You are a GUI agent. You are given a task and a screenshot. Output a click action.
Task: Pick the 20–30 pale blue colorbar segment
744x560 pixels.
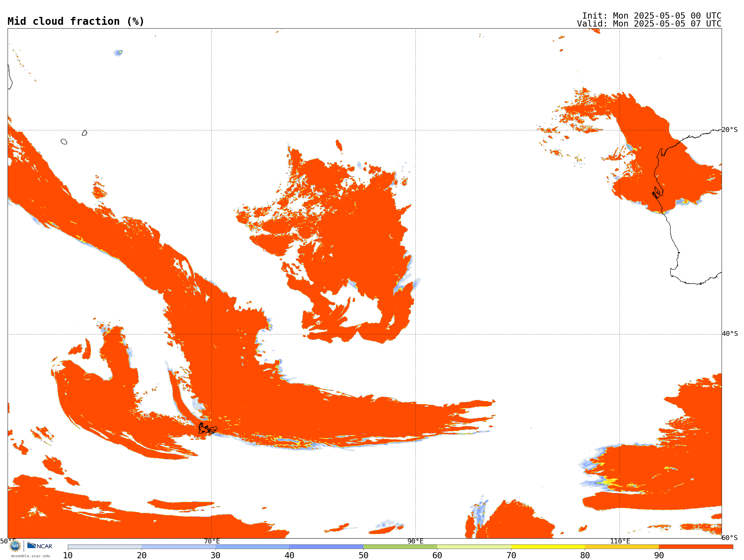pyautogui.click(x=178, y=547)
